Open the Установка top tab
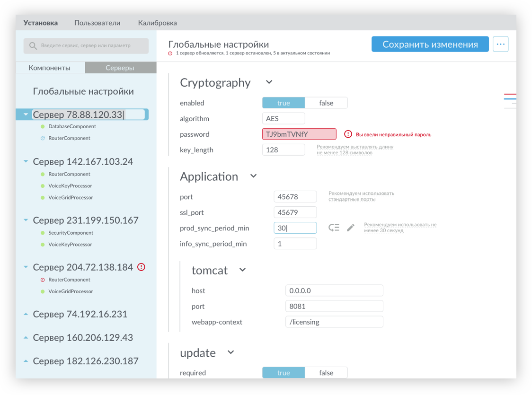Image resolution: width=532 pixels, height=395 pixels. [x=40, y=23]
